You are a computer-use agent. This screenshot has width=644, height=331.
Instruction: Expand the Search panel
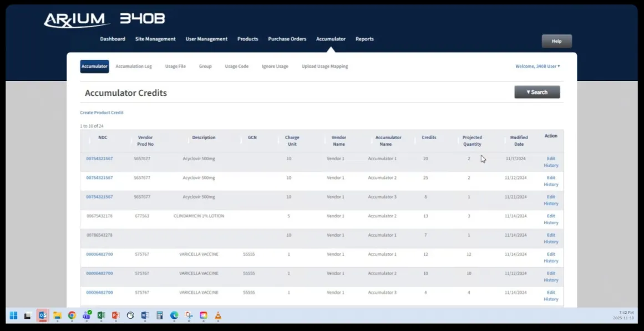[x=536, y=92]
